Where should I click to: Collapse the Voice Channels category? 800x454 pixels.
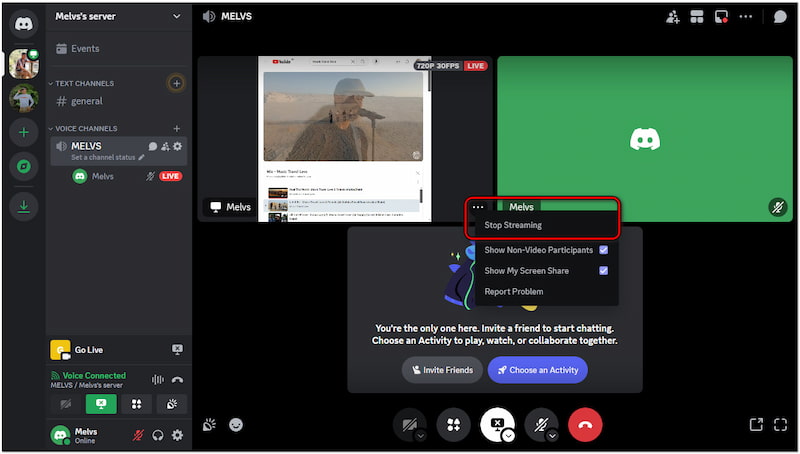(x=85, y=128)
